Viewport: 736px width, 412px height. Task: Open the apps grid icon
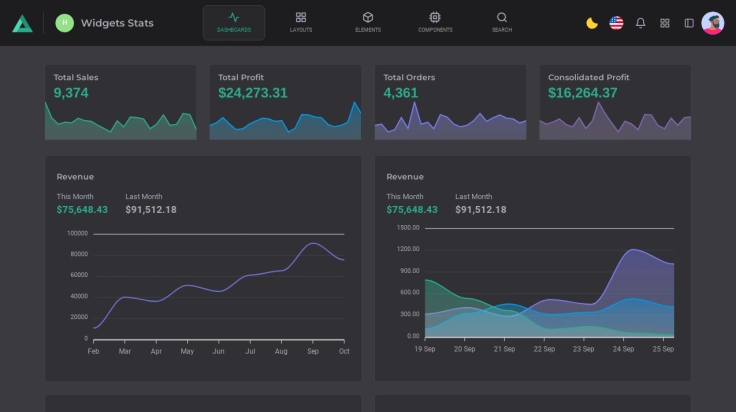(665, 23)
